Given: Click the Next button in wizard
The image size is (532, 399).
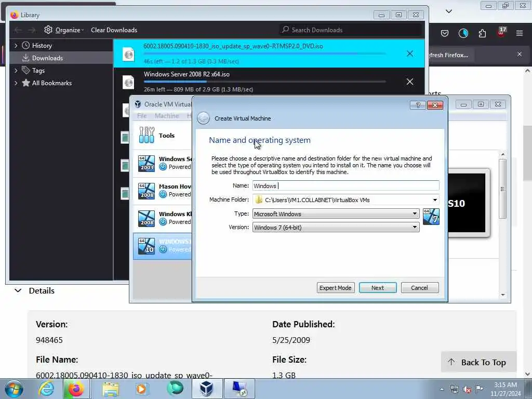Looking at the screenshot, I should point(378,288).
